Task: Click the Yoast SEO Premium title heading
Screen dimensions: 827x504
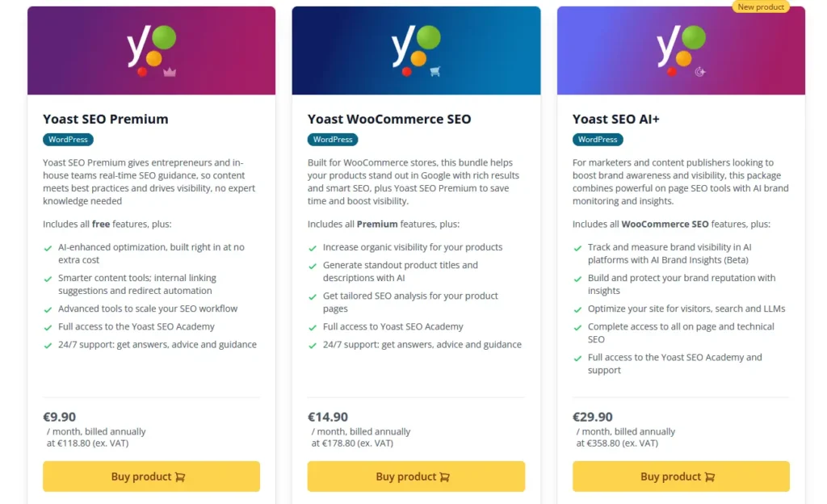Action: 105,119
